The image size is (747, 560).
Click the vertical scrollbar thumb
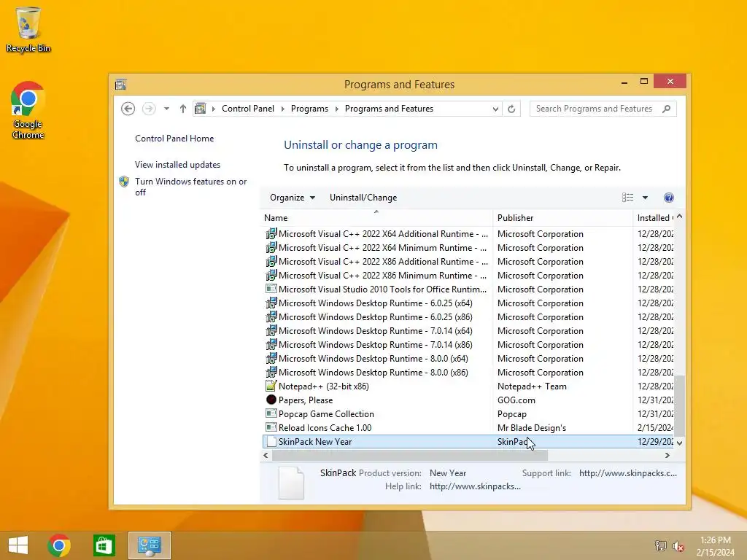point(679,405)
